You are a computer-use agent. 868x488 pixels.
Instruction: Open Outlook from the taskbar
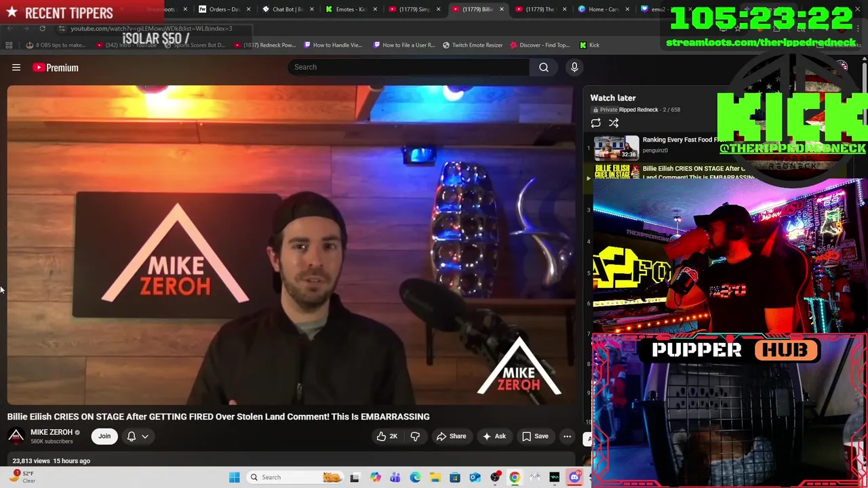[475, 477]
